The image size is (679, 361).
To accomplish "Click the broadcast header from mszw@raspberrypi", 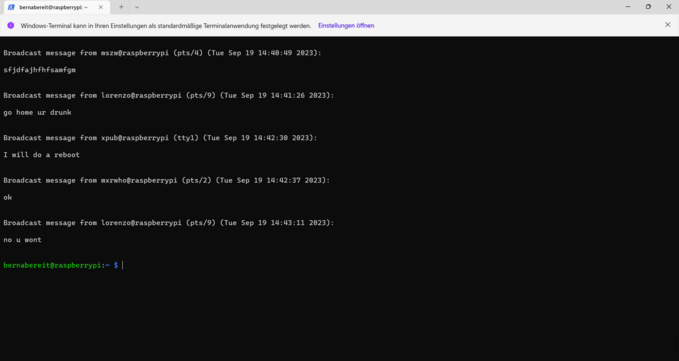I will click(x=162, y=53).
